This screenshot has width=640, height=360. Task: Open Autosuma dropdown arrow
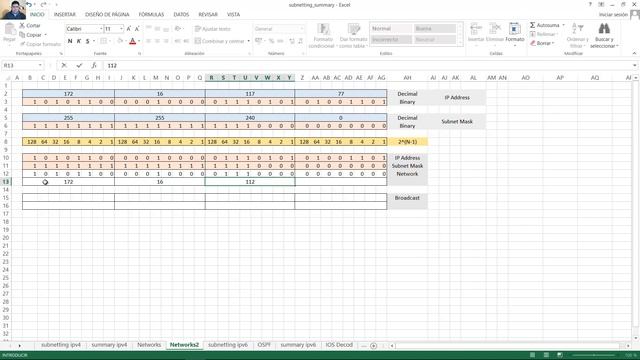[x=563, y=25]
